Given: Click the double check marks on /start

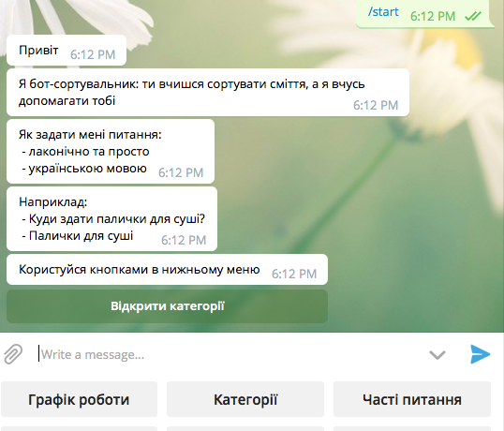Looking at the screenshot, I should (473, 16).
